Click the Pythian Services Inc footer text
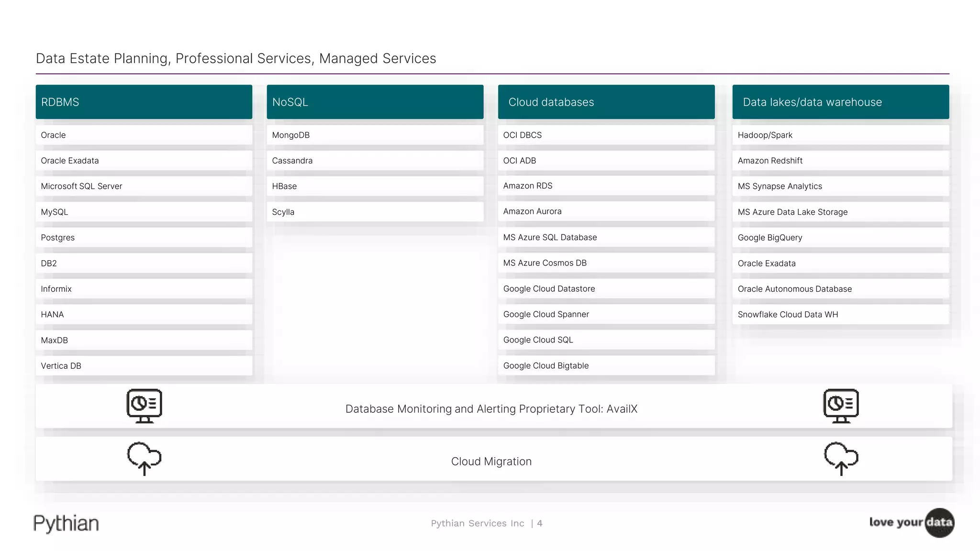The width and height of the screenshot is (980, 551). click(477, 523)
